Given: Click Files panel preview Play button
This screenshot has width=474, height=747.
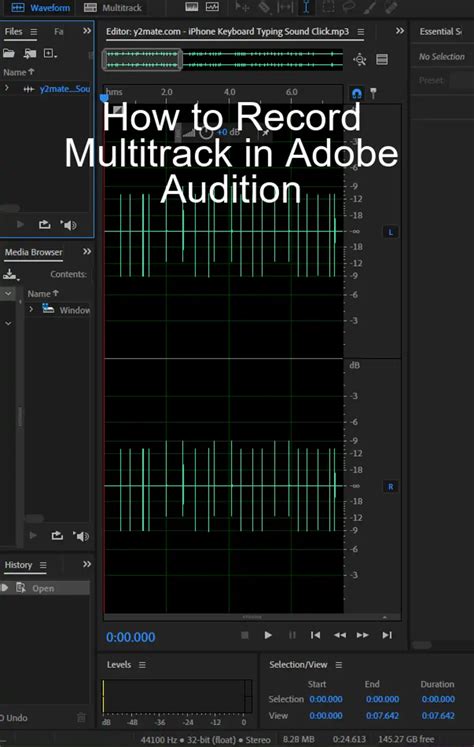Looking at the screenshot, I should pos(20,224).
